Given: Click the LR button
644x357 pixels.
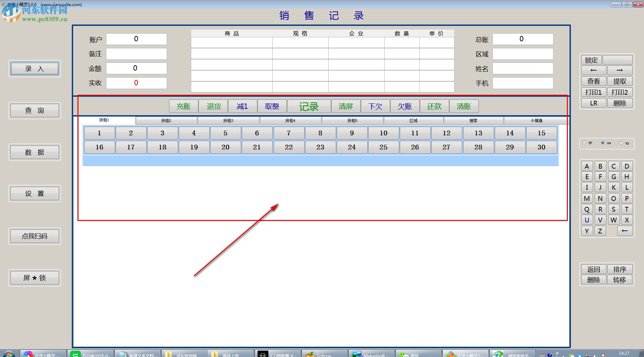Looking at the screenshot, I should [x=594, y=103].
